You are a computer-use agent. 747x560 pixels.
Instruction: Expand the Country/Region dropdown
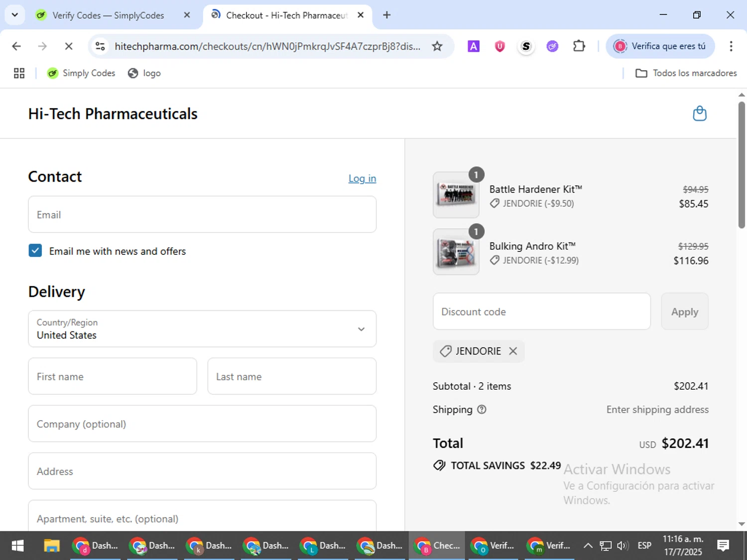(x=202, y=329)
